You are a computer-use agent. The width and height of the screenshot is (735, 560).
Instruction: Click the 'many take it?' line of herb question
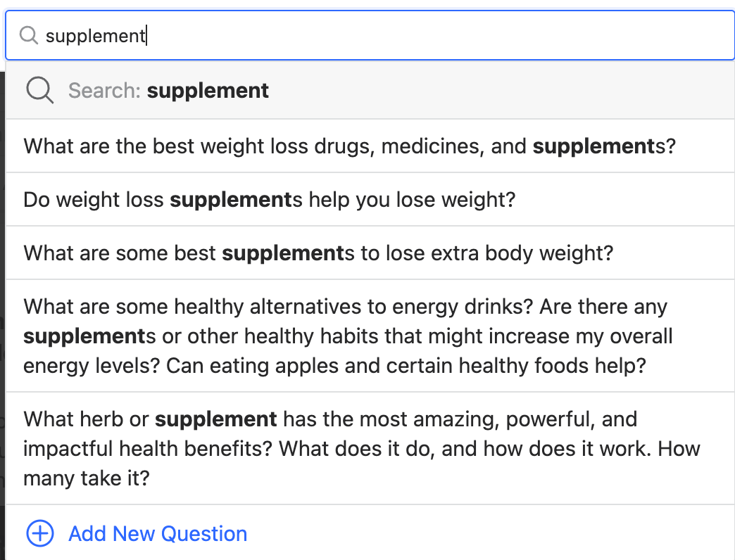(x=87, y=478)
